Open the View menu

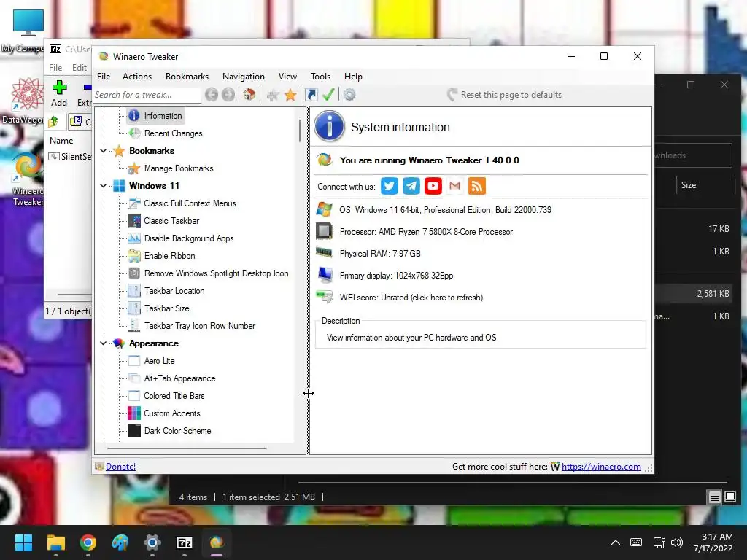[x=287, y=76]
